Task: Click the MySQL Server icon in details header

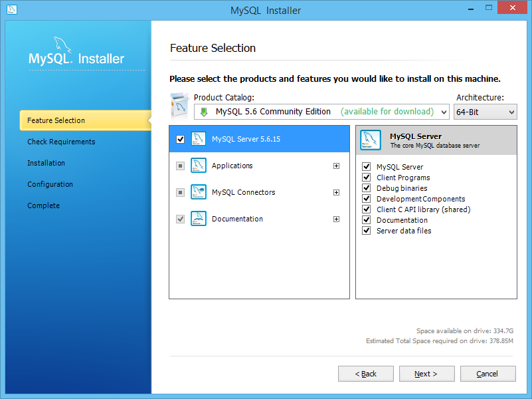Action: (371, 140)
